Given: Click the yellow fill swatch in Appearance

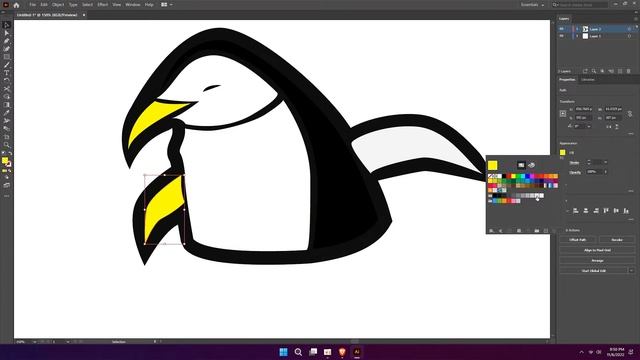Looking at the screenshot, I should click(x=563, y=153).
